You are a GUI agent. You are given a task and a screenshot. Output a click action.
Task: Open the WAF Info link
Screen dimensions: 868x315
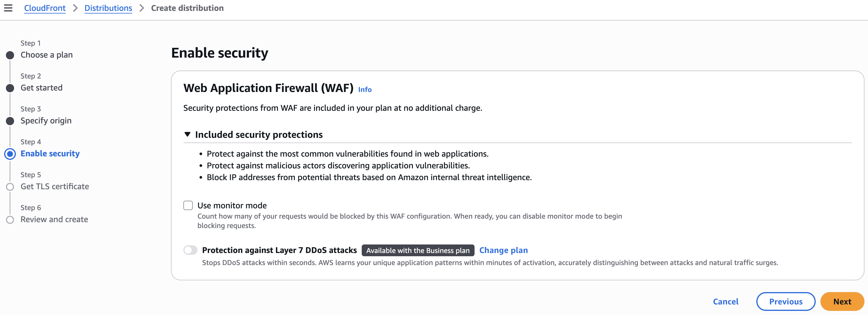point(365,90)
